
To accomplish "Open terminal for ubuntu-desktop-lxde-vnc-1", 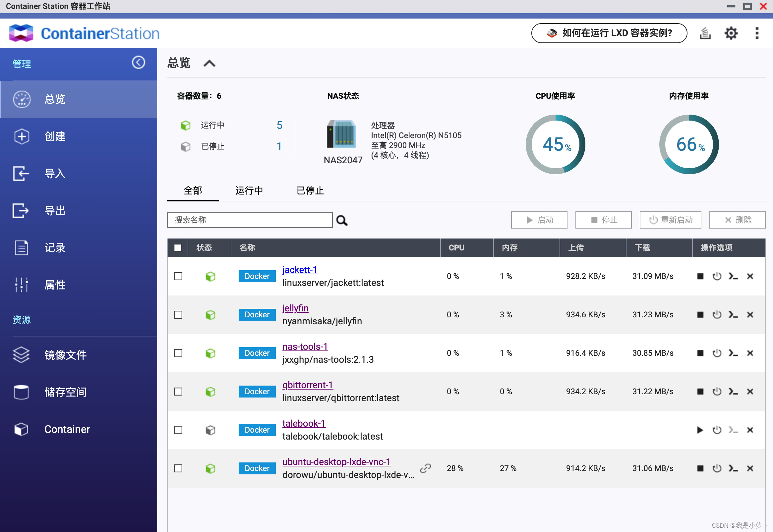I will pos(733,468).
